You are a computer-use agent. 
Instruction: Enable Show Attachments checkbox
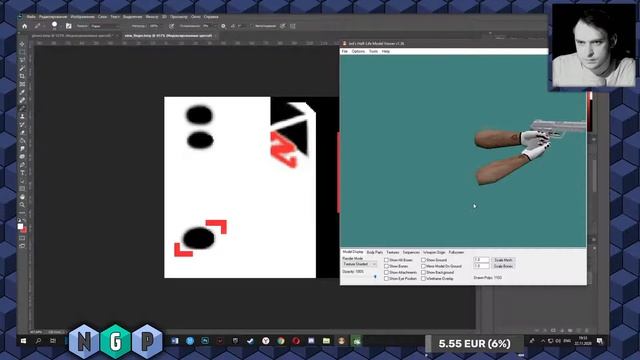point(386,272)
